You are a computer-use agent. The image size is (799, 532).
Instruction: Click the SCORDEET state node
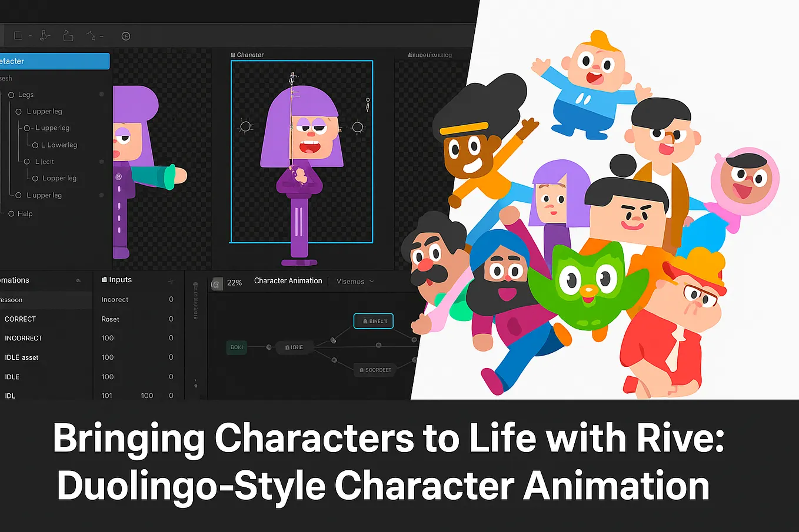pyautogui.click(x=375, y=369)
